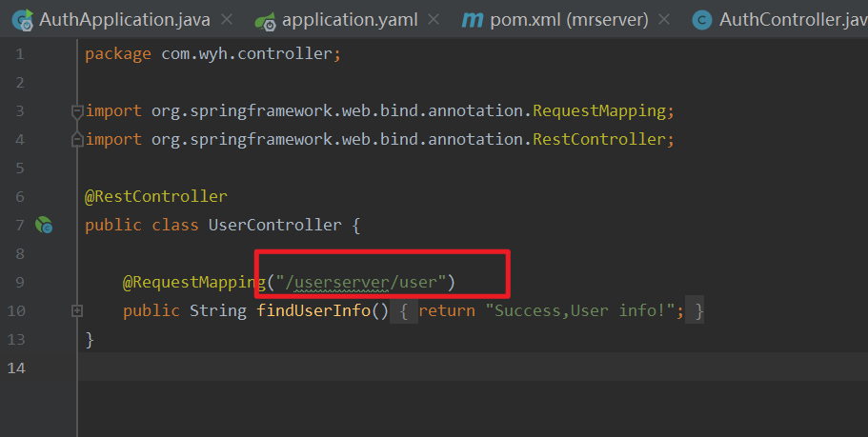The image size is (868, 437).
Task: Close the AuthApplication.java tab
Action: [227, 19]
